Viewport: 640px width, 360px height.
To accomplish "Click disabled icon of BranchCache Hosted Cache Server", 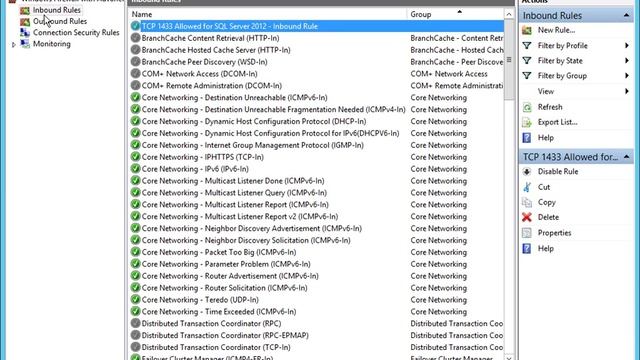I will pyautogui.click(x=136, y=50).
